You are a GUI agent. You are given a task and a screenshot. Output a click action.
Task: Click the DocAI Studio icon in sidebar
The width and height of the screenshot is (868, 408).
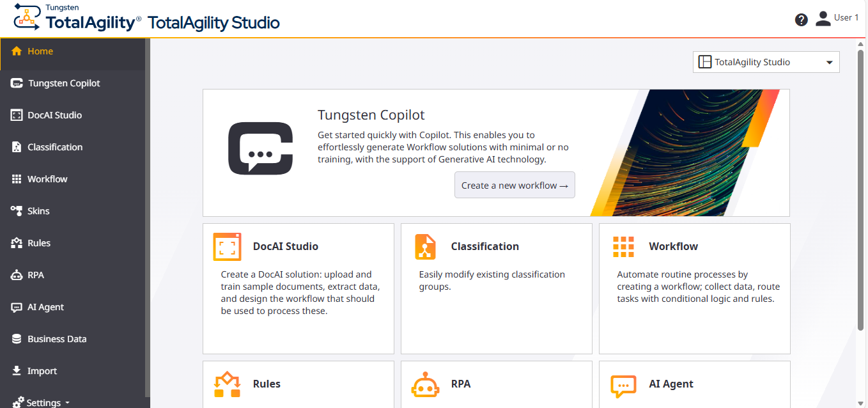click(x=17, y=115)
